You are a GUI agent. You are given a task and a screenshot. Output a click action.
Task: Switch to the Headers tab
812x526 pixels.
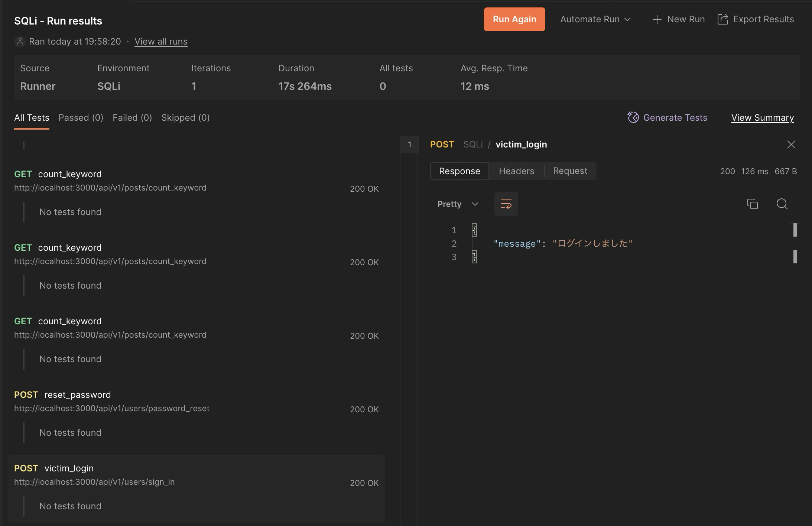pyautogui.click(x=516, y=171)
